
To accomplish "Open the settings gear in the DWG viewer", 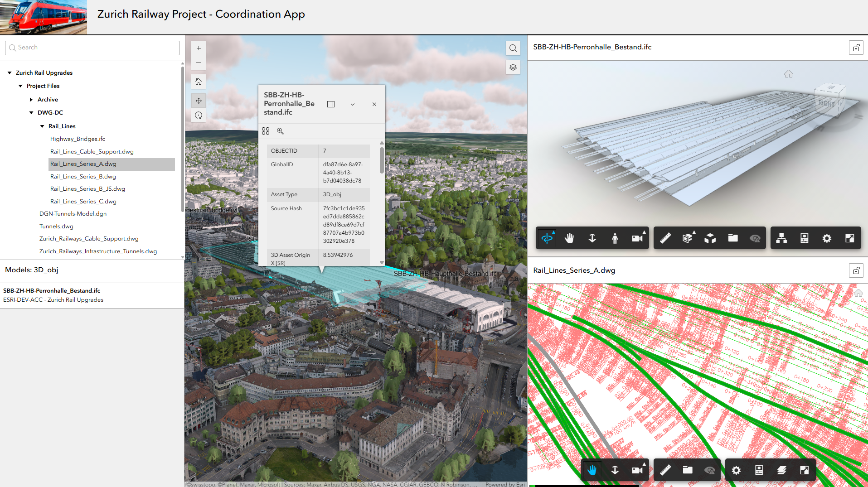I will [x=736, y=470].
